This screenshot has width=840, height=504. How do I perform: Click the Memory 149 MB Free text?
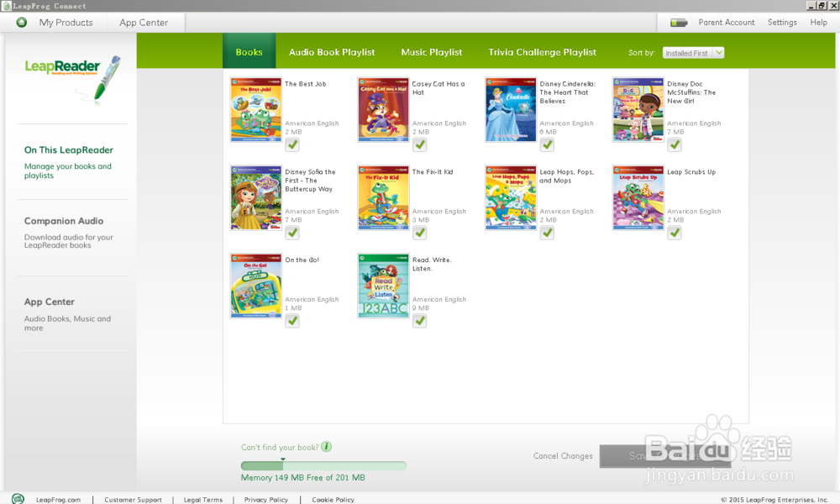coord(302,477)
